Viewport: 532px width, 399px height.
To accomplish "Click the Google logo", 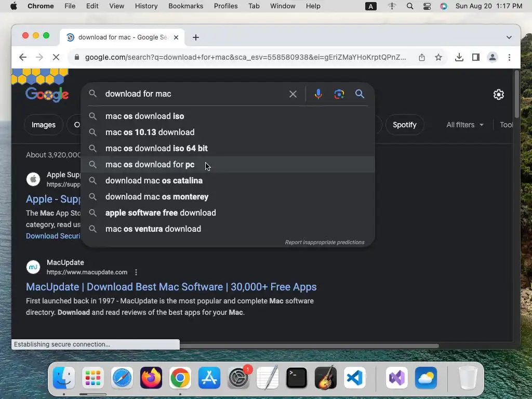I will click(x=47, y=95).
